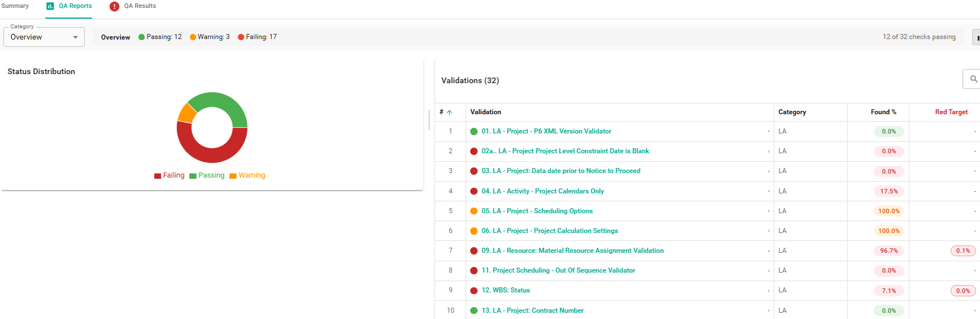Click the green Passing indicator in overview bar
The height and width of the screenshot is (319, 980).
(142, 37)
